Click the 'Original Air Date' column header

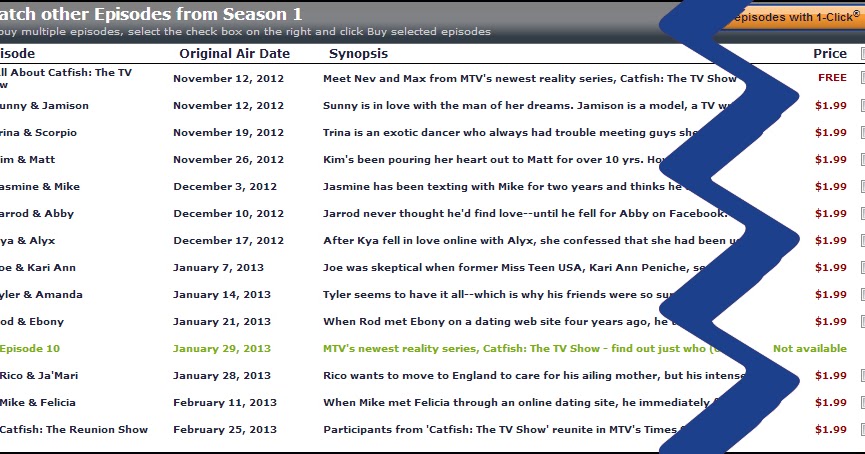pos(234,54)
